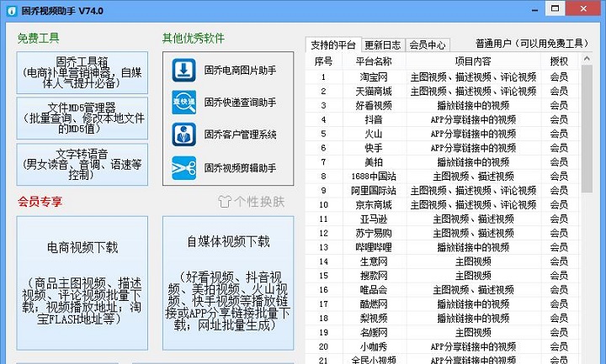The image size is (606, 364).
Task: Select the 火山 row
Action: coord(442,134)
